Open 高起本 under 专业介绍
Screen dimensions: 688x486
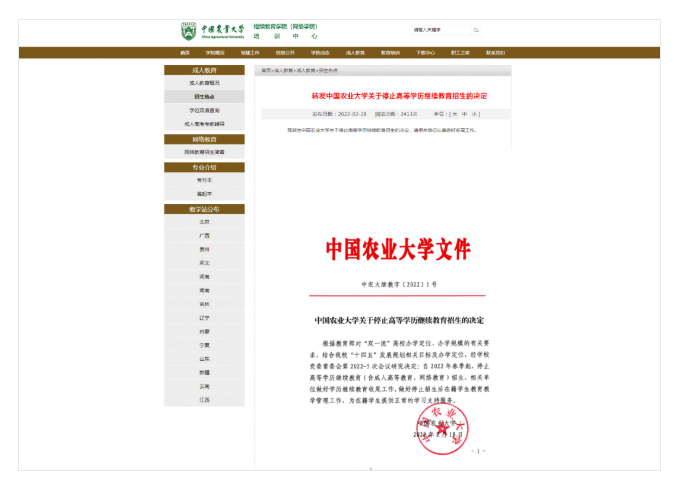pyautogui.click(x=204, y=194)
